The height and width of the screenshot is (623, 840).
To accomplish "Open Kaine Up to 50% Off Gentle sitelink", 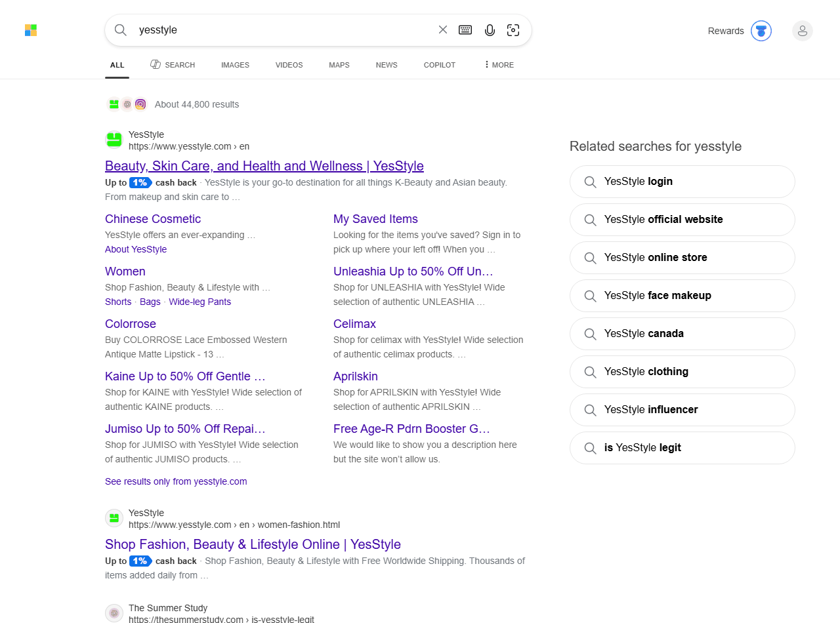I will pyautogui.click(x=185, y=376).
